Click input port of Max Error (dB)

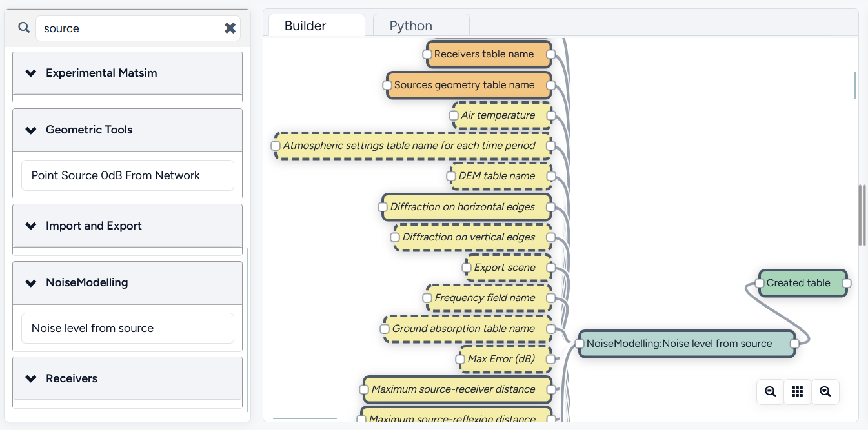pyautogui.click(x=461, y=359)
